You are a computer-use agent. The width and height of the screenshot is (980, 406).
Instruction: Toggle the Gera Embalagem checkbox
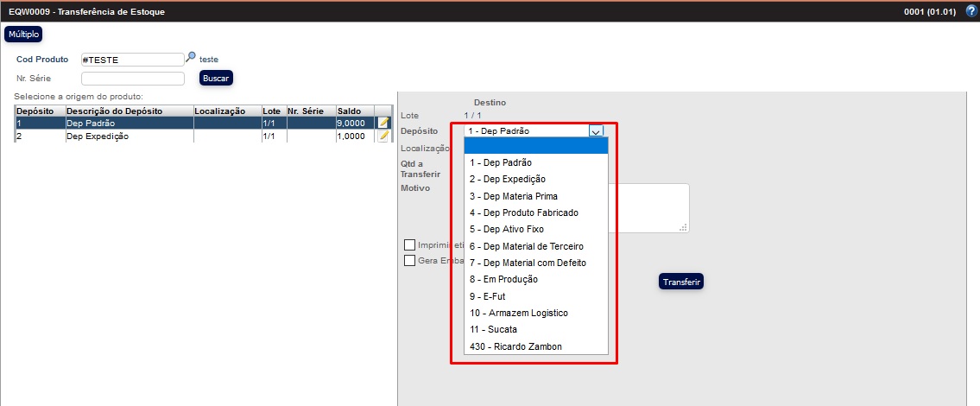[x=410, y=260]
